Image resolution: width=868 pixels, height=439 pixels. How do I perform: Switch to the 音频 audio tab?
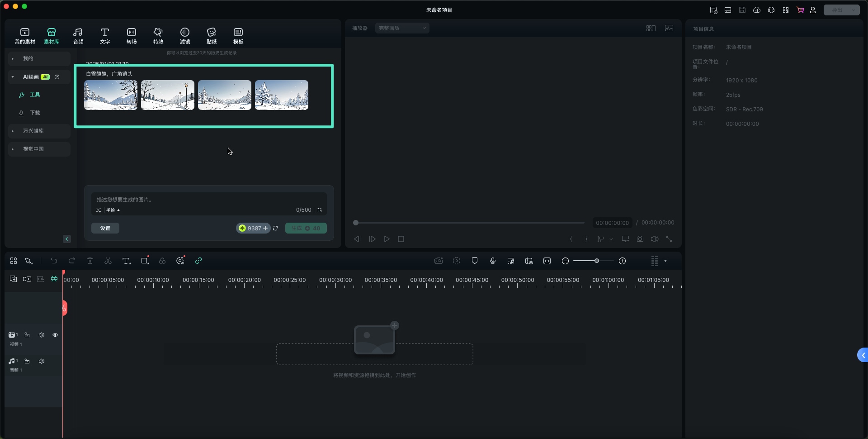click(78, 35)
